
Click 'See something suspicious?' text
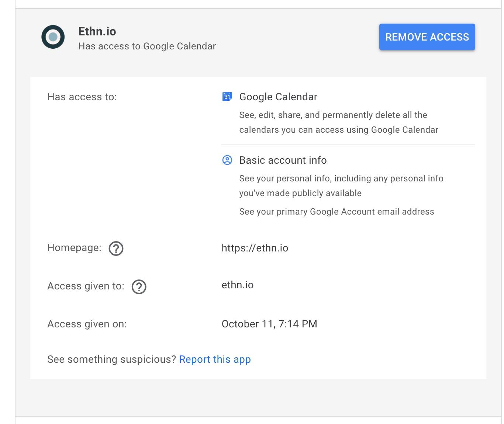(112, 359)
